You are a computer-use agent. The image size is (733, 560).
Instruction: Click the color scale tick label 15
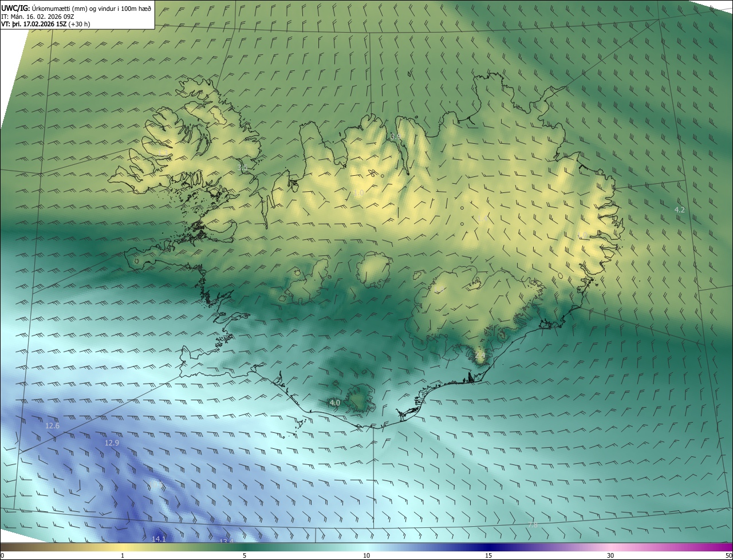coord(488,555)
